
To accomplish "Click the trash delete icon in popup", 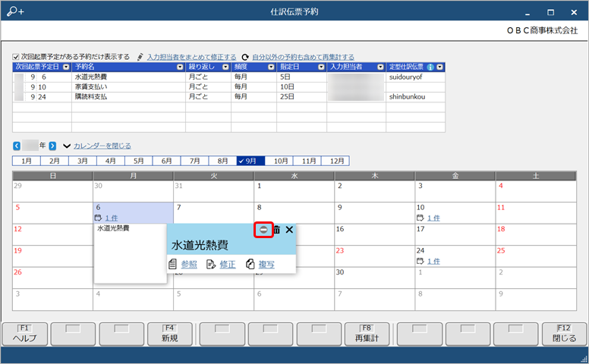I will pyautogui.click(x=276, y=230).
